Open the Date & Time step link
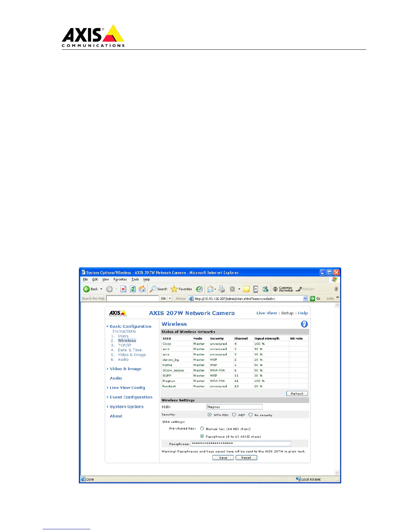 click(x=130, y=350)
